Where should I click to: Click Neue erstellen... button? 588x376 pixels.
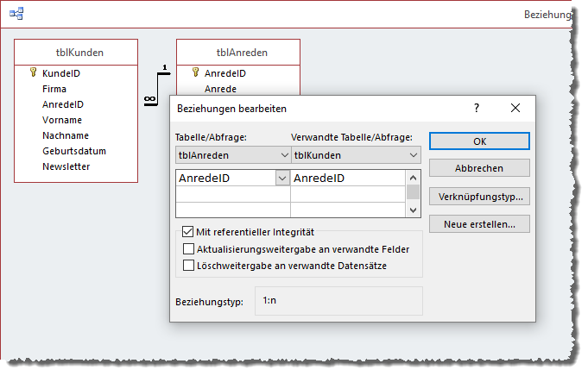479,224
